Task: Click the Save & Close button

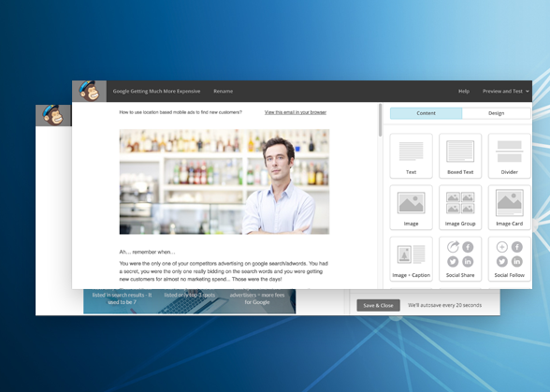Action: [x=378, y=305]
